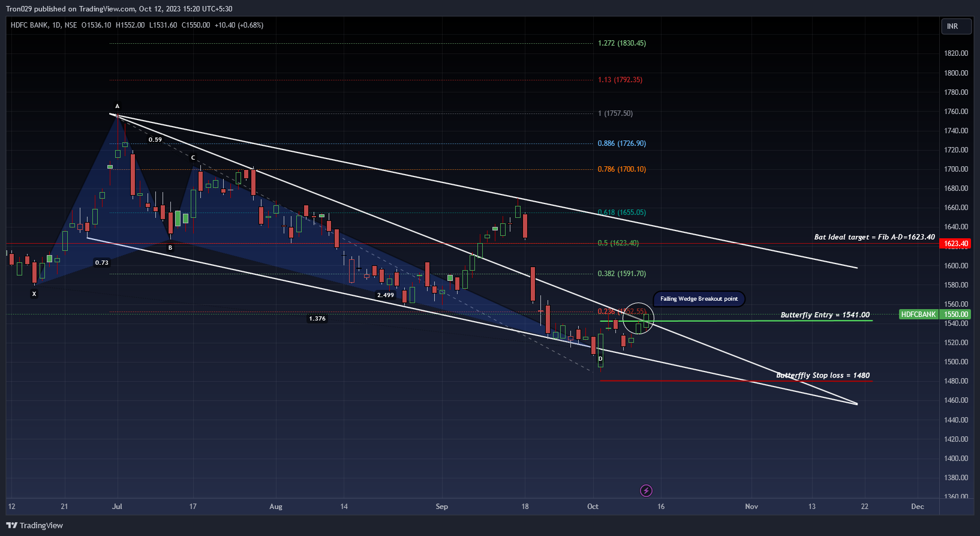
Task: Click the 1.272 (1830.45) Fibonacci label
Action: click(622, 43)
